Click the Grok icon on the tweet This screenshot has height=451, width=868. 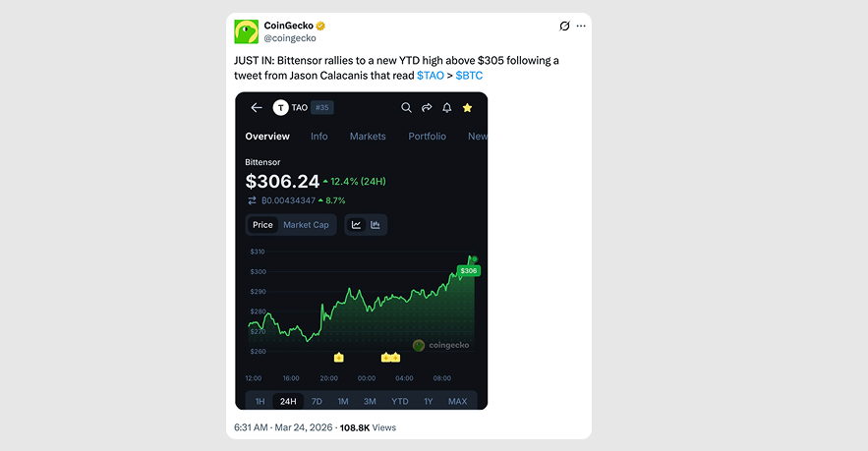click(564, 26)
